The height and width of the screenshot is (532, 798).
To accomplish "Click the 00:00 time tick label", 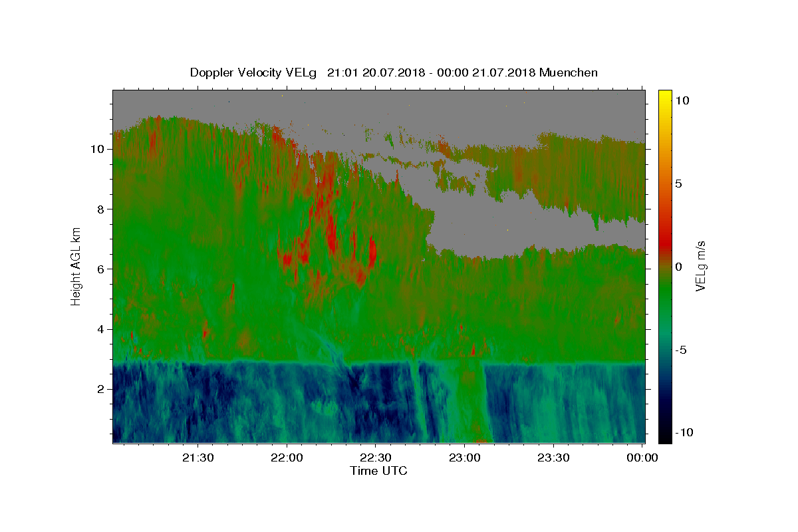I will click(x=642, y=458).
